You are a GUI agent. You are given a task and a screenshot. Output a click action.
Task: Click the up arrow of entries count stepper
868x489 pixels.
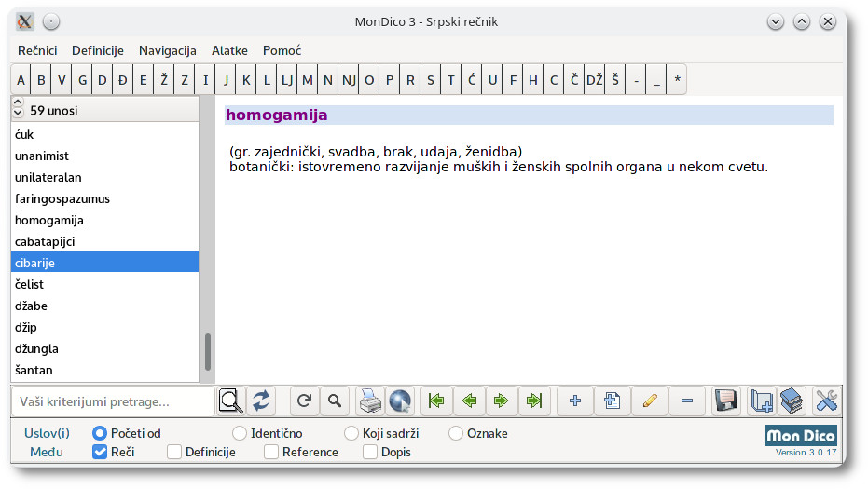click(x=19, y=102)
